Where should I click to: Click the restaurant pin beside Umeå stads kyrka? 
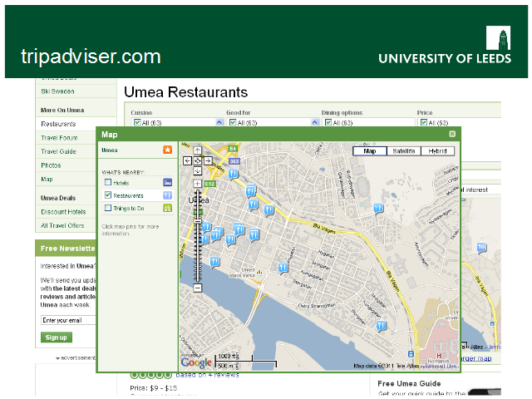pyautogui.click(x=283, y=268)
